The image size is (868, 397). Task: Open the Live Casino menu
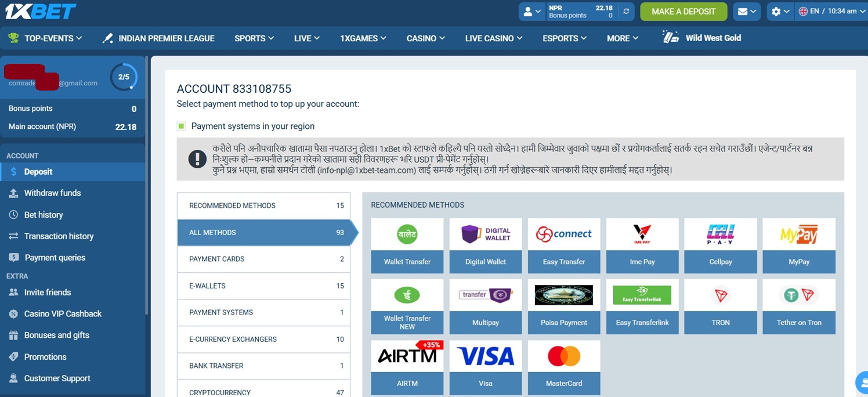pyautogui.click(x=494, y=38)
